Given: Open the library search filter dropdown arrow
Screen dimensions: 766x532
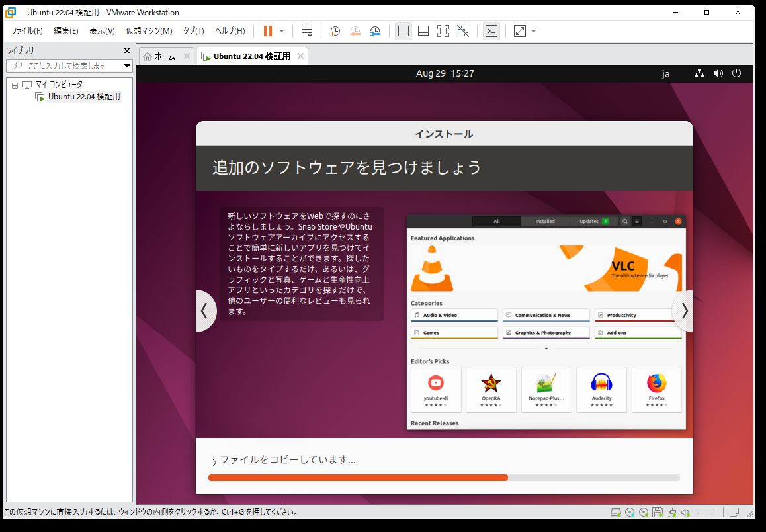Looking at the screenshot, I should [127, 66].
